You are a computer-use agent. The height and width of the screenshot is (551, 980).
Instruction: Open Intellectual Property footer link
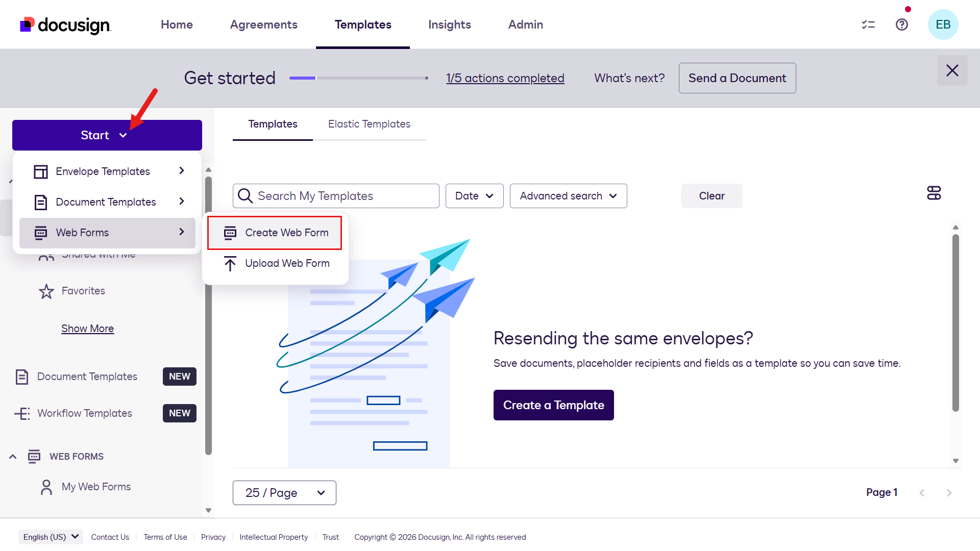[274, 537]
